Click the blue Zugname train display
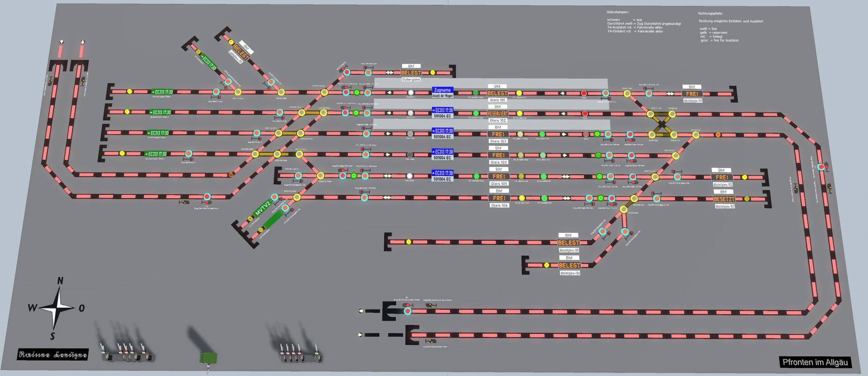 pyautogui.click(x=442, y=93)
